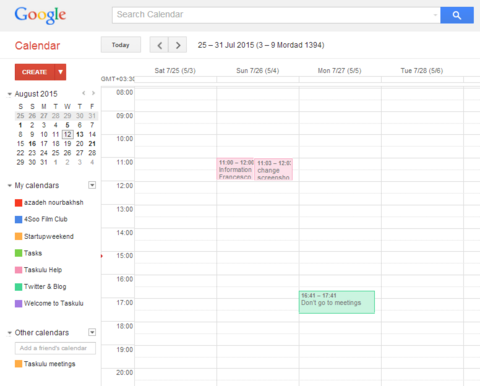Go to next week with right arrow
This screenshot has width=480, height=386.
coord(178,45)
